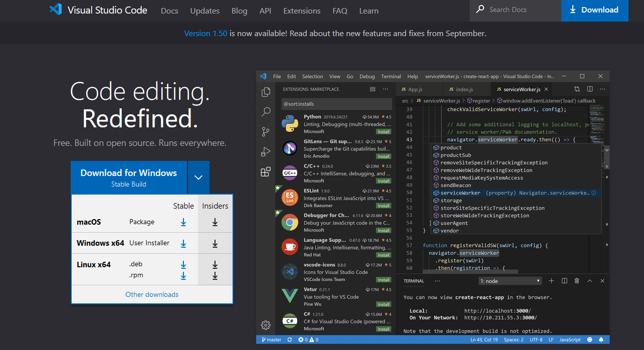Open Extensions Marketplace more actions ellipsis
The image size is (644, 350).
click(385, 89)
